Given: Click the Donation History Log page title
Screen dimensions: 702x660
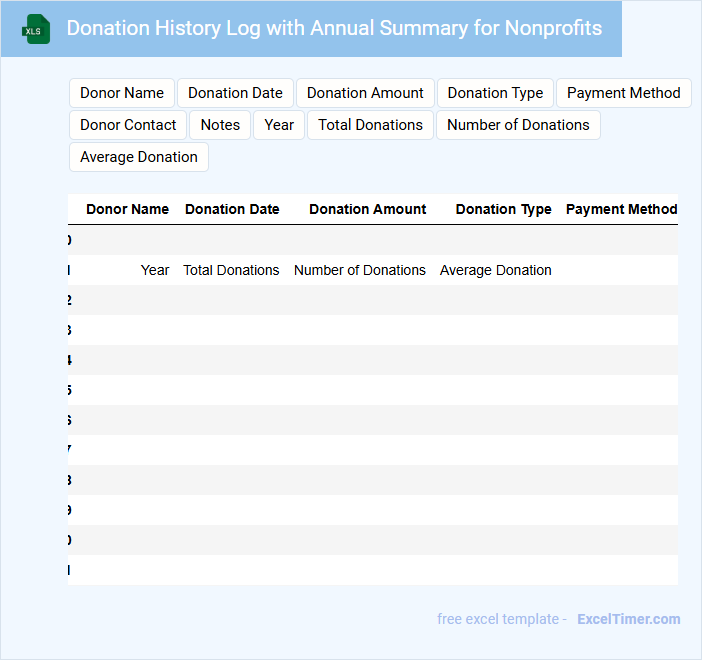Looking at the screenshot, I should tap(334, 28).
